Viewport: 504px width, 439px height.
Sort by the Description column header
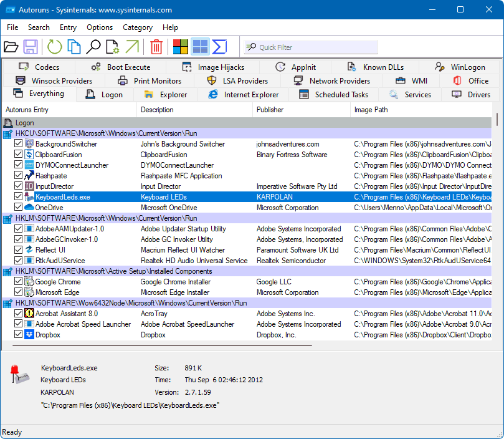(195, 110)
